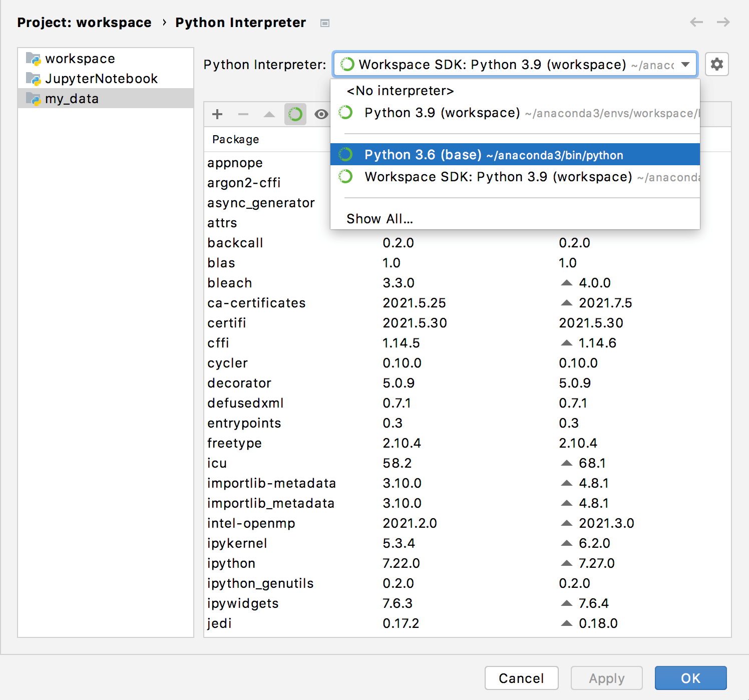The width and height of the screenshot is (749, 700).
Task: Uninstall a package using the minus icon
Action: pyautogui.click(x=243, y=114)
